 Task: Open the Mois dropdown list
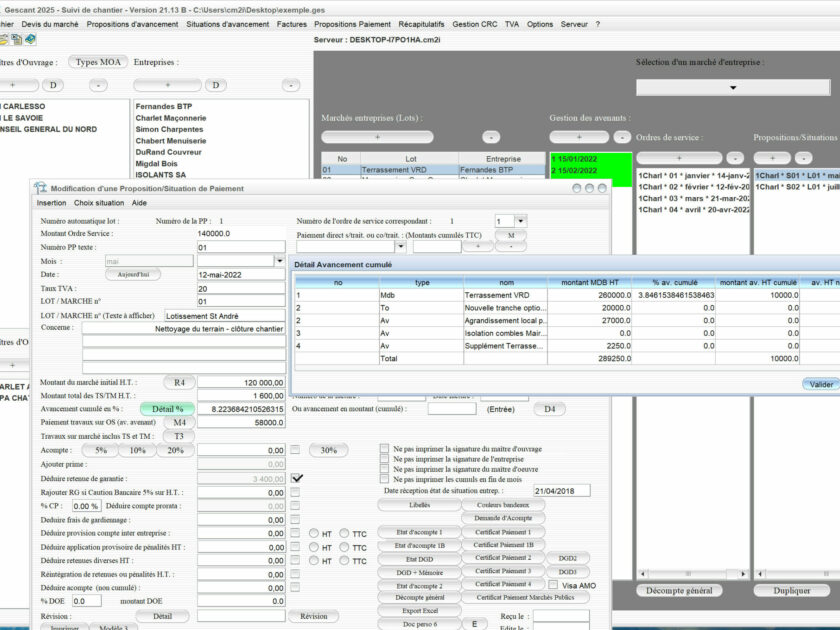(280, 261)
